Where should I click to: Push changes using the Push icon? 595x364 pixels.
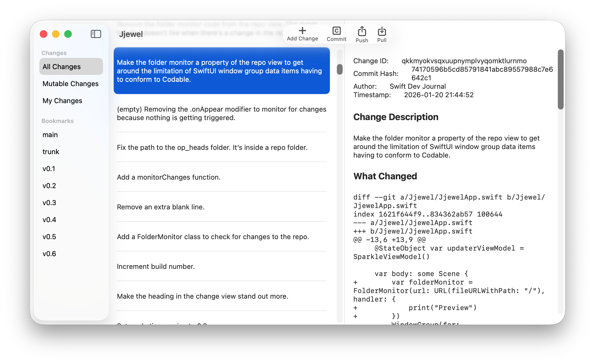[362, 31]
